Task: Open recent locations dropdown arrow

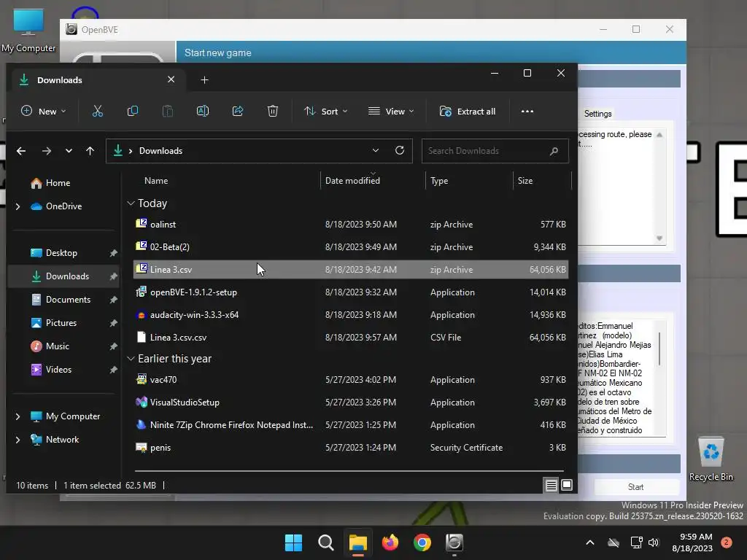Action: [69, 151]
